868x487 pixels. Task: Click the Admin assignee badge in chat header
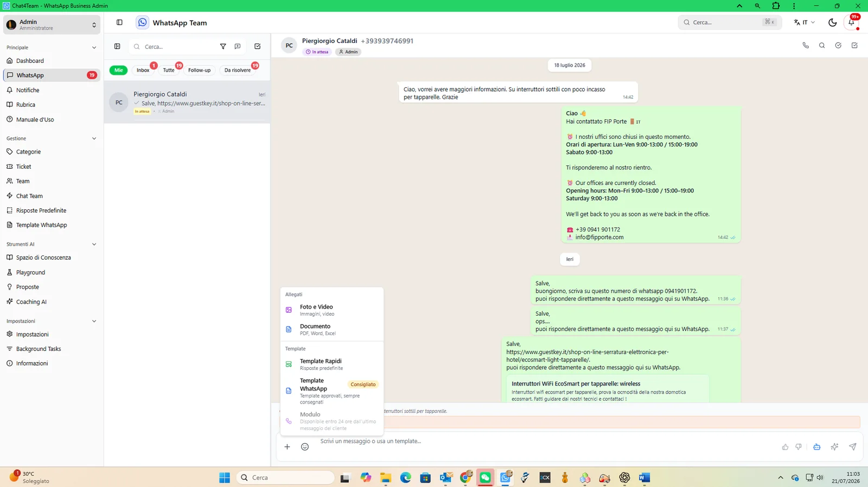click(x=348, y=52)
